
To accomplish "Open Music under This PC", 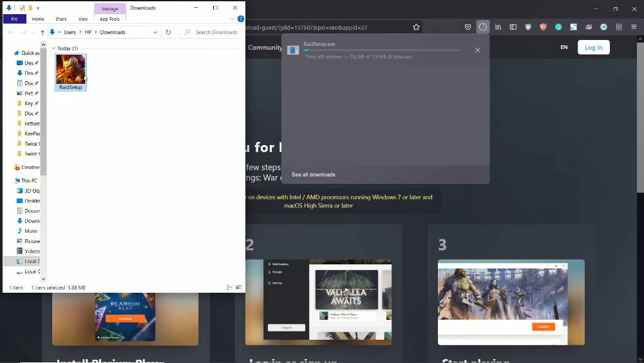I will click(x=27, y=231).
